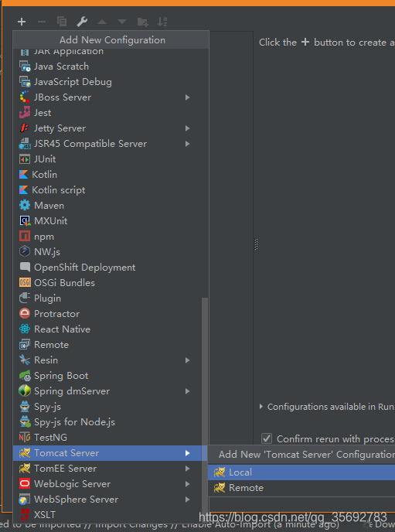Click the JUnit icon

[x=25, y=159]
